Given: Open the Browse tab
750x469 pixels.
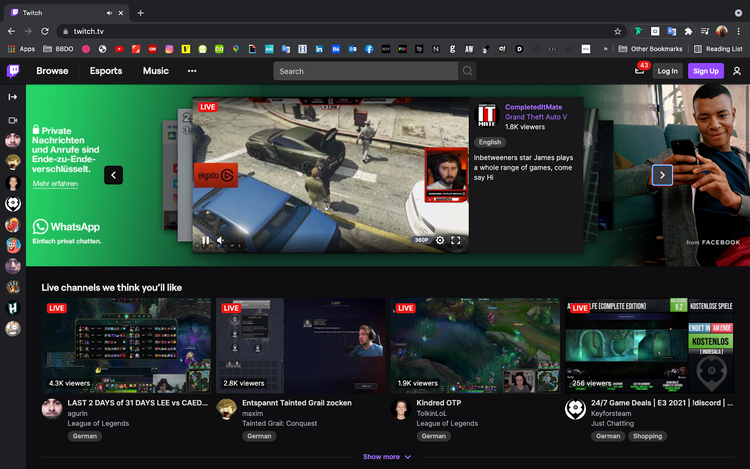Looking at the screenshot, I should click(52, 71).
